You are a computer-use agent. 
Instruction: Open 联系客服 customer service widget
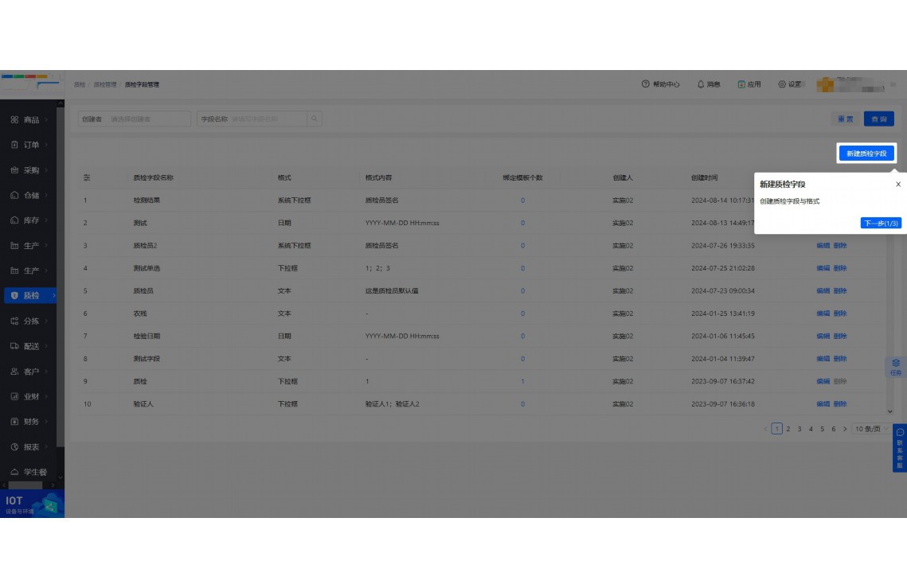coord(900,449)
